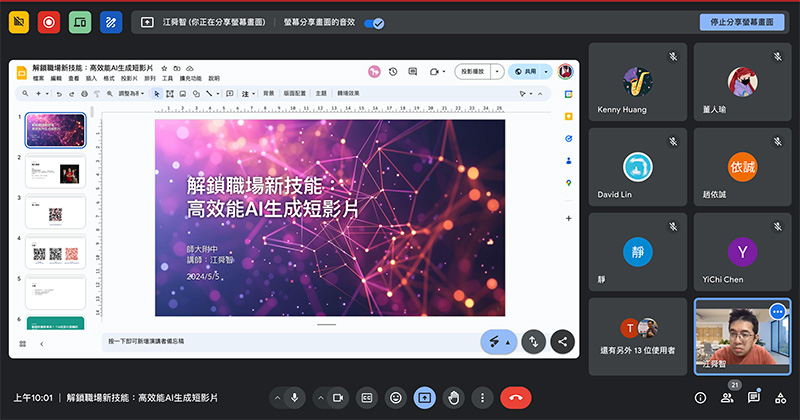
Task: Select the text box tool
Action: [x=170, y=94]
